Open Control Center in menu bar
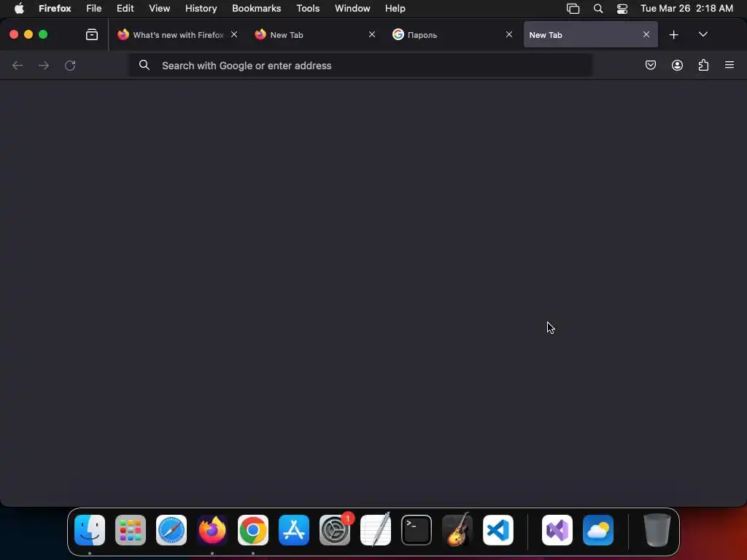This screenshot has width=747, height=560. (x=622, y=8)
